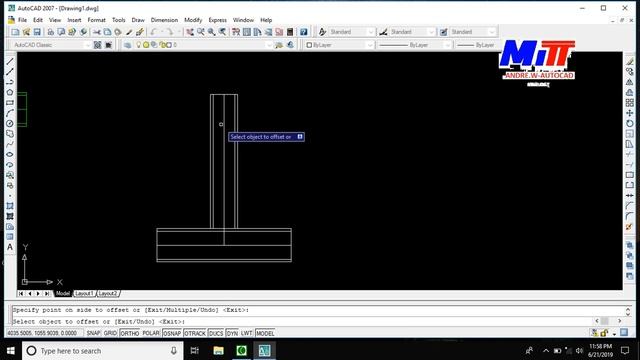Screen dimensions: 640x360
Task: Click MODEL button in status bar
Action: point(265,333)
